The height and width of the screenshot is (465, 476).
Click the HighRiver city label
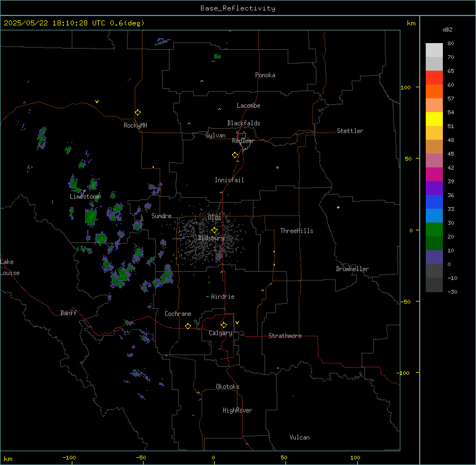point(237,410)
